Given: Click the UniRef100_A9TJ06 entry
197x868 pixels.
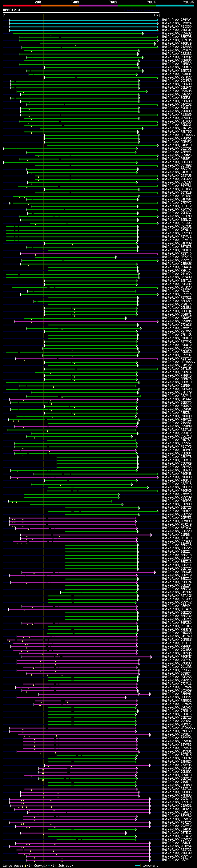Looking at the screenshot, I should pyautogui.click(x=177, y=223).
